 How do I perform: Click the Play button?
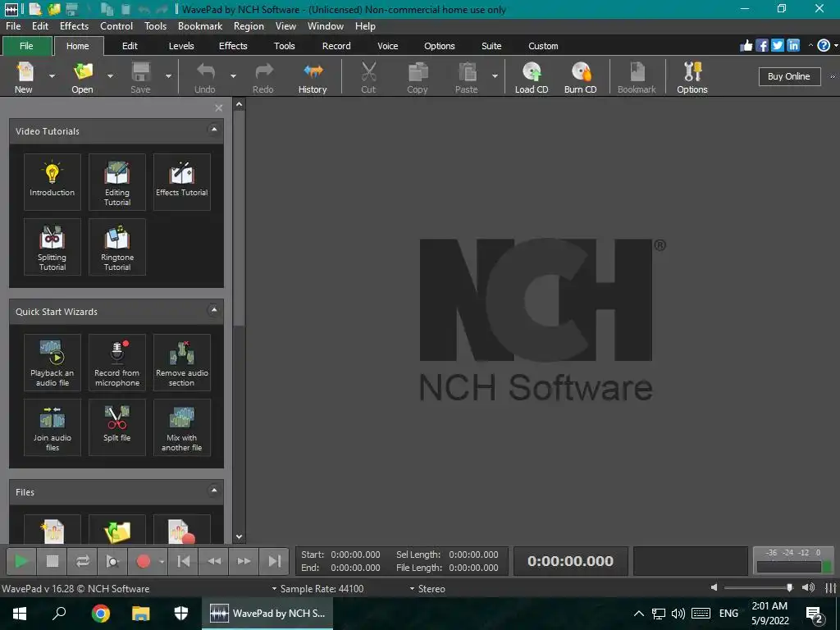21,561
